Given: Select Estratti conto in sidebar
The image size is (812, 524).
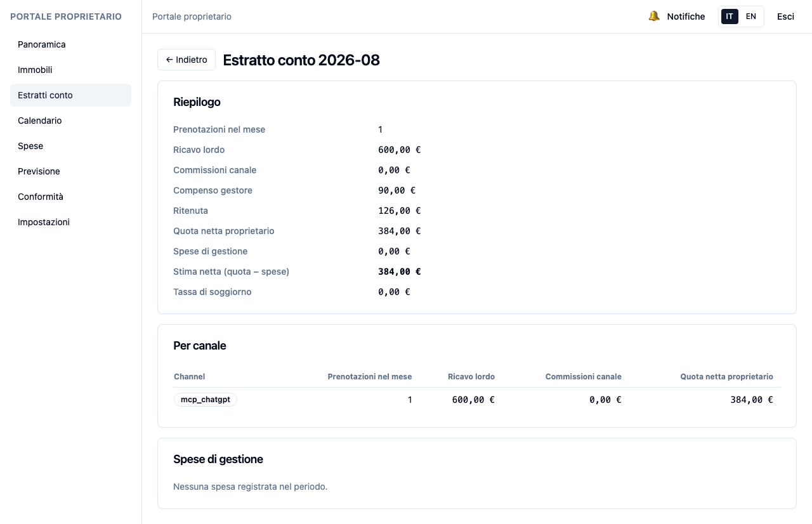Looking at the screenshot, I should pyautogui.click(x=70, y=95).
